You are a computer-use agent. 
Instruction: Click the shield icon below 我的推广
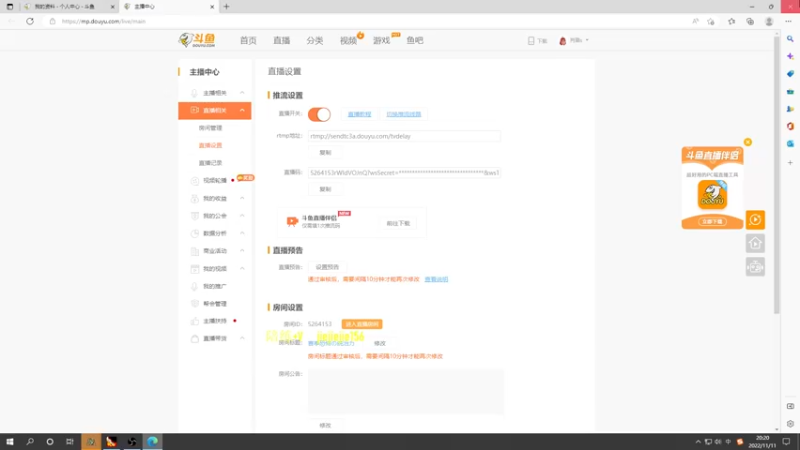click(x=194, y=304)
